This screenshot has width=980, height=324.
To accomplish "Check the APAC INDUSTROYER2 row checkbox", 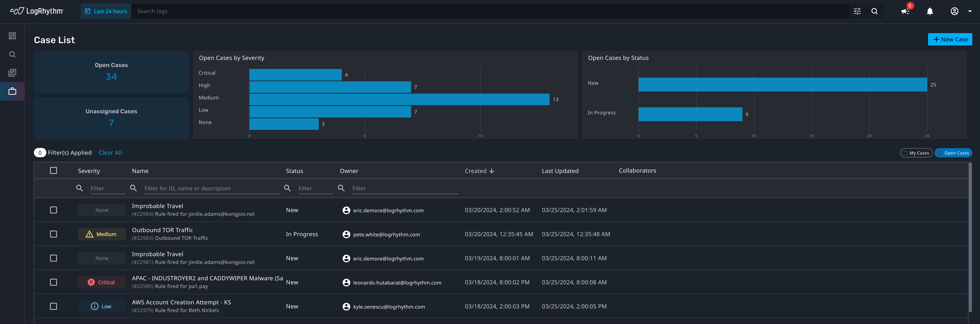I will click(x=54, y=282).
